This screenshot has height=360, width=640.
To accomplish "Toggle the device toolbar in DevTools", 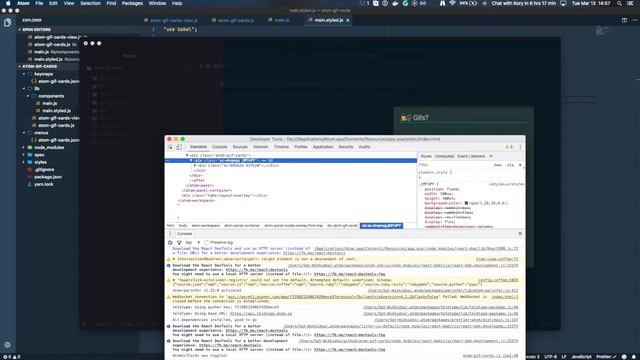I will coord(179,147).
